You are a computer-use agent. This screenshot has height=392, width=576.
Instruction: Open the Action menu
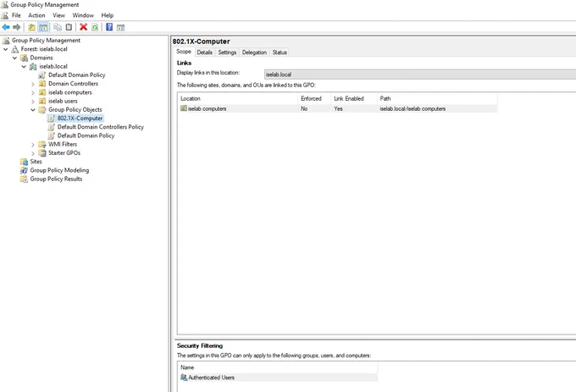tap(36, 15)
